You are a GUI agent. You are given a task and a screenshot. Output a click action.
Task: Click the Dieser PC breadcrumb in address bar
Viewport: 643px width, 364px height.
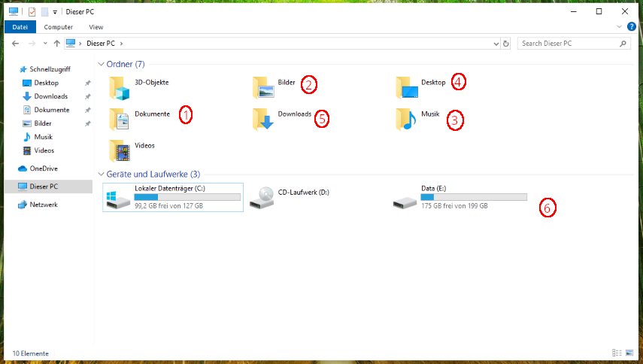click(101, 44)
